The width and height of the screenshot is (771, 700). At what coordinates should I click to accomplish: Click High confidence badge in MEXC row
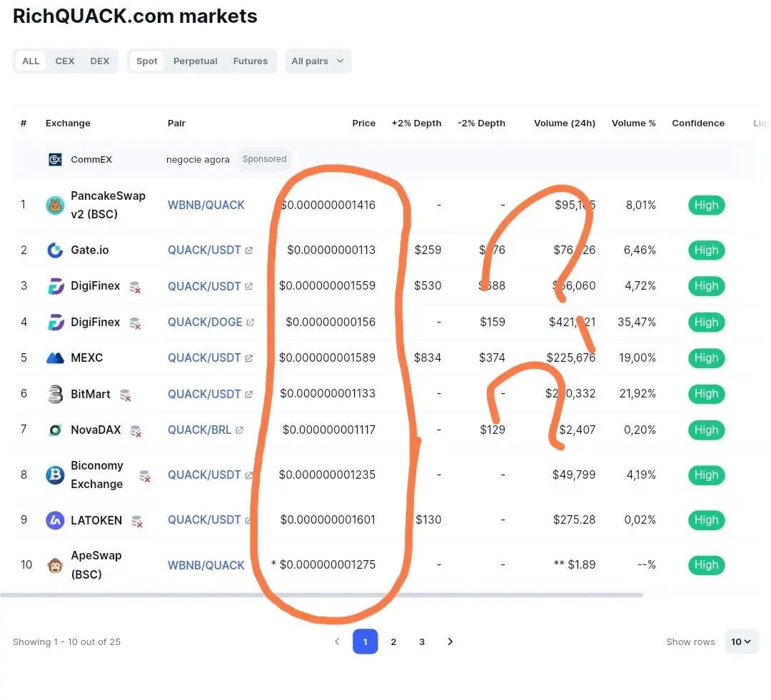[706, 358]
